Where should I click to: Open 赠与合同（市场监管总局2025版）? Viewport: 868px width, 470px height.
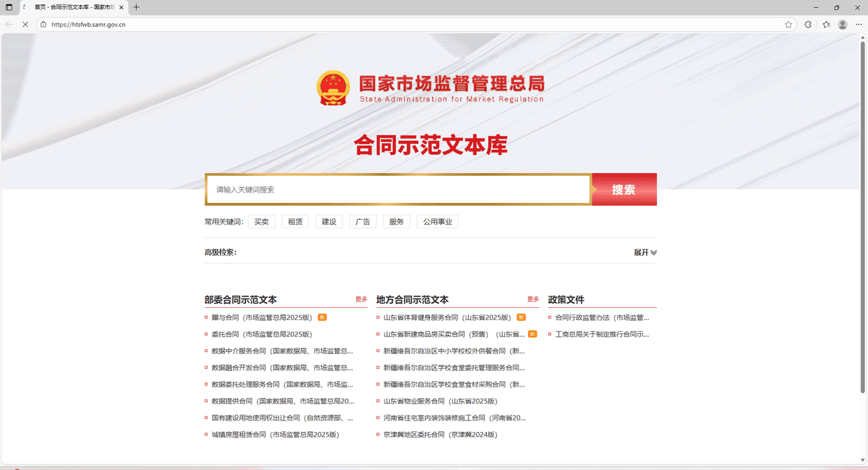click(x=262, y=317)
